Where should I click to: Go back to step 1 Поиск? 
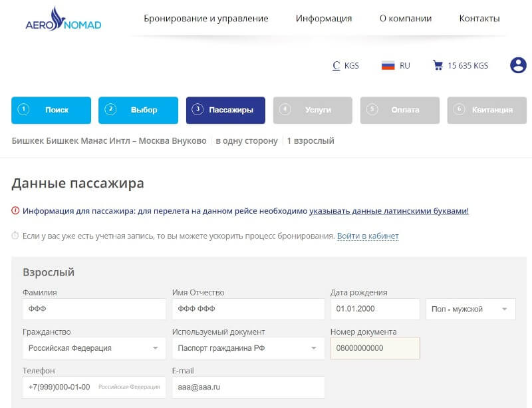tap(51, 110)
